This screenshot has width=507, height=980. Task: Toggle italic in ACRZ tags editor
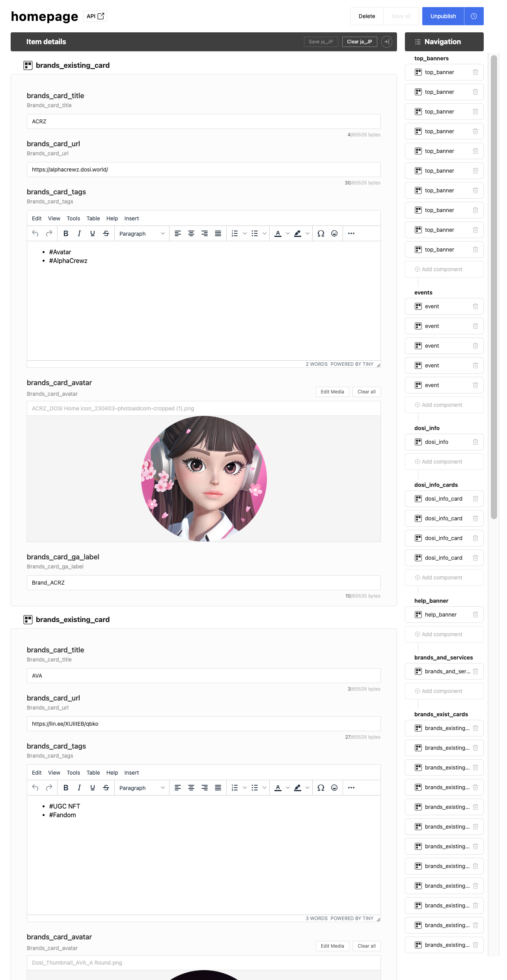point(79,233)
